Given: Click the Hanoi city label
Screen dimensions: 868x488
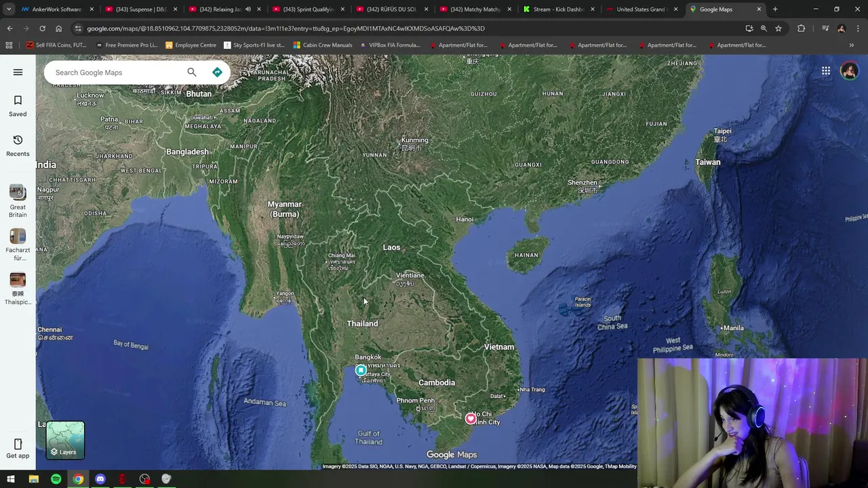Looking at the screenshot, I should [x=465, y=219].
